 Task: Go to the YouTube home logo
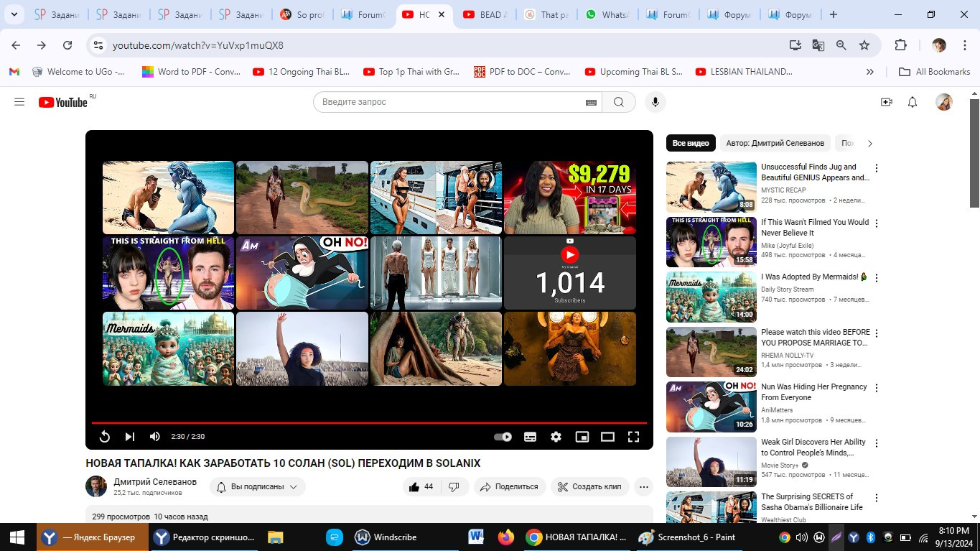coord(63,102)
